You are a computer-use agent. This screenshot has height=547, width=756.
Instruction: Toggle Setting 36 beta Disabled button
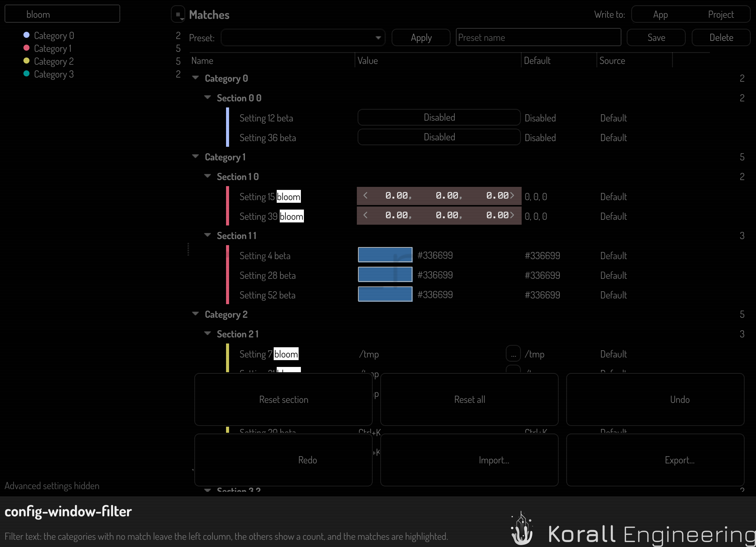click(x=439, y=137)
